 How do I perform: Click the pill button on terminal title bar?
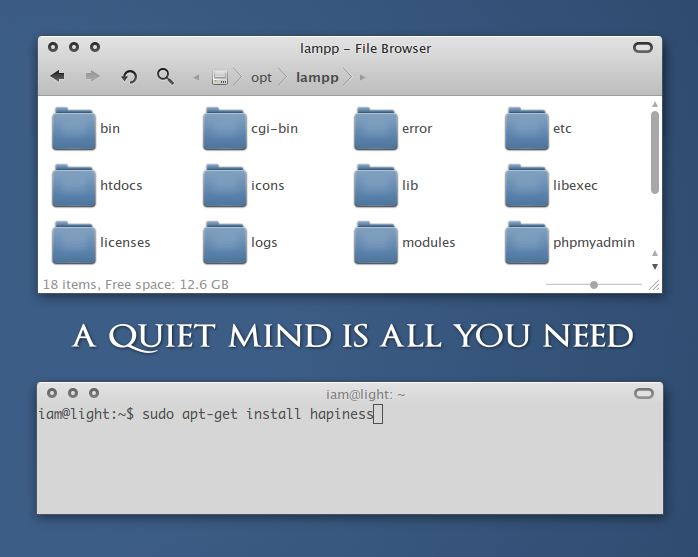click(644, 393)
